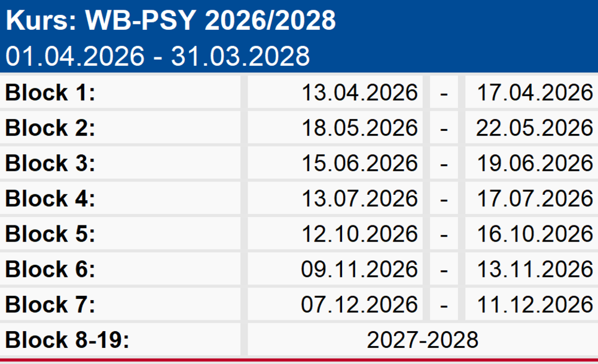Select Block 6 end date 13.11.2026

click(535, 269)
